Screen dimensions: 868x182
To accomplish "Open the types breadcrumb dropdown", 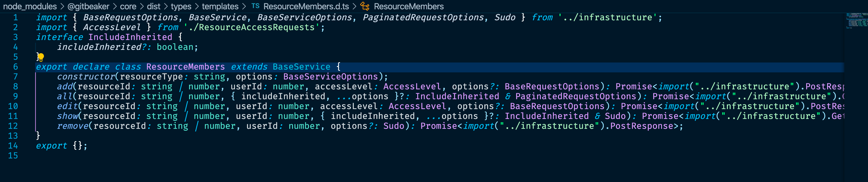I will [x=181, y=6].
